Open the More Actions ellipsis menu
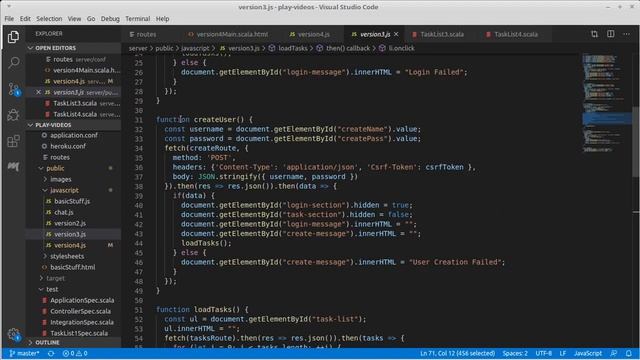Viewport: 640px width, 360px height. coord(627,34)
